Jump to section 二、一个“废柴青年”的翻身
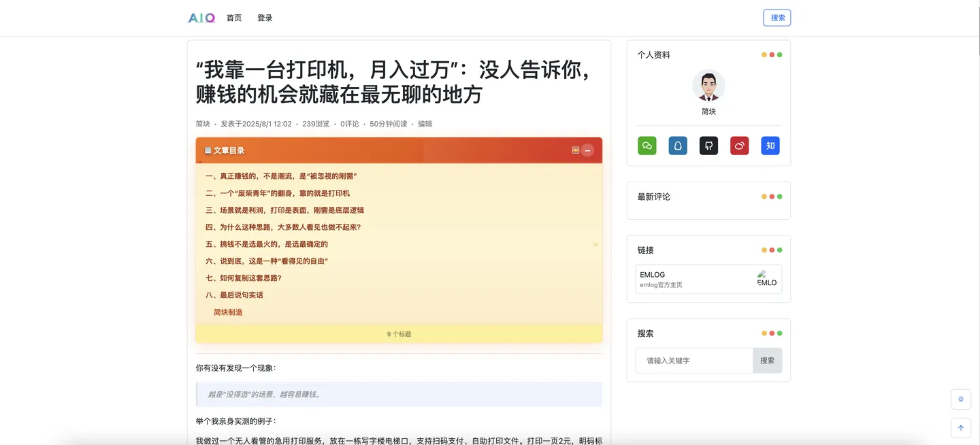 [278, 193]
